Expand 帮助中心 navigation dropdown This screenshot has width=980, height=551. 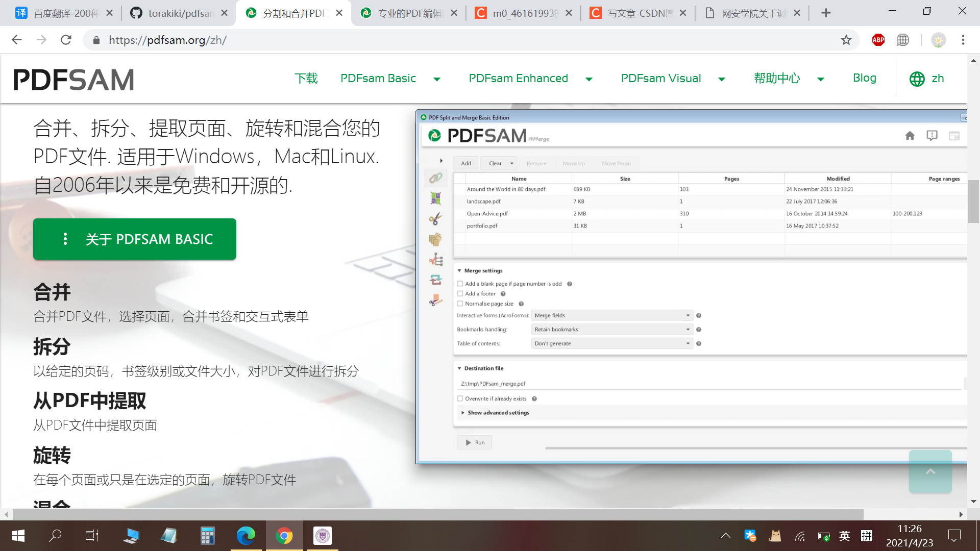pos(821,79)
